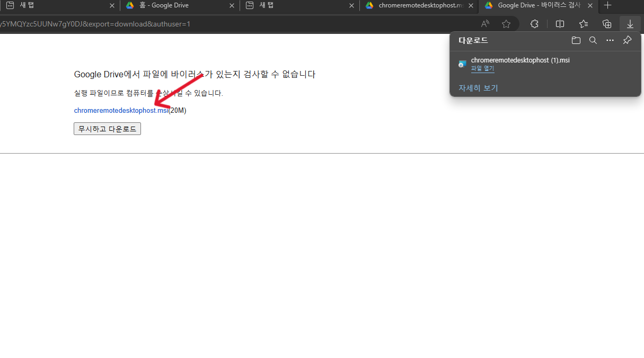Click the 무시하고 다운로드 button
The image size is (644, 358).
pos(107,129)
